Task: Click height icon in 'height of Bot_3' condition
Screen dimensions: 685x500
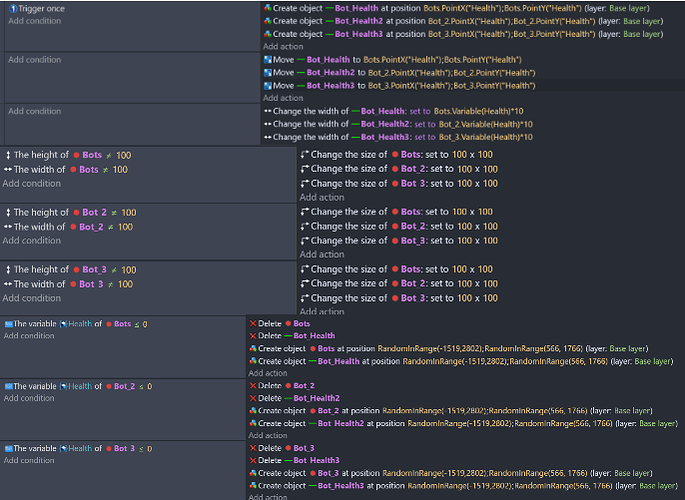Action: [x=8, y=270]
